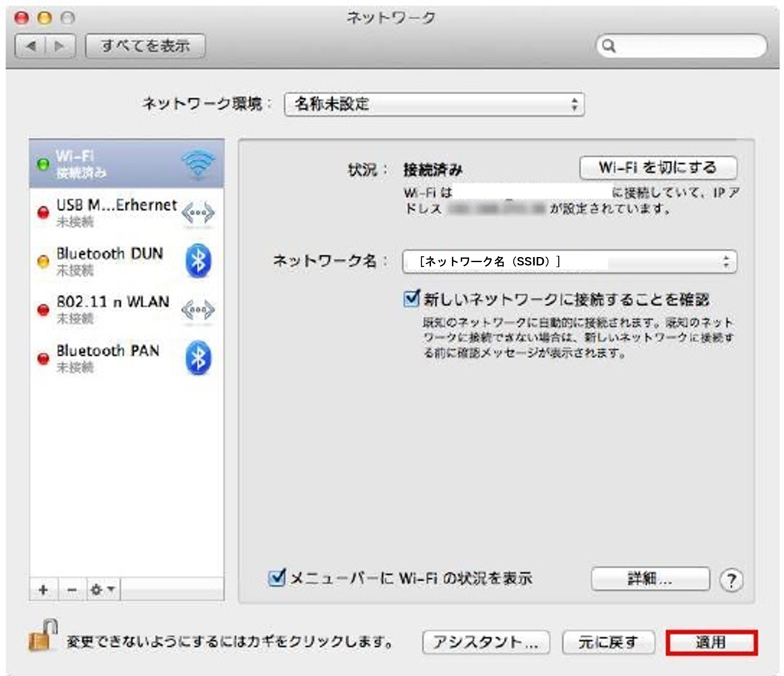Click the padlock icon to lock settings
This screenshot has width=784, height=676.
43,635
